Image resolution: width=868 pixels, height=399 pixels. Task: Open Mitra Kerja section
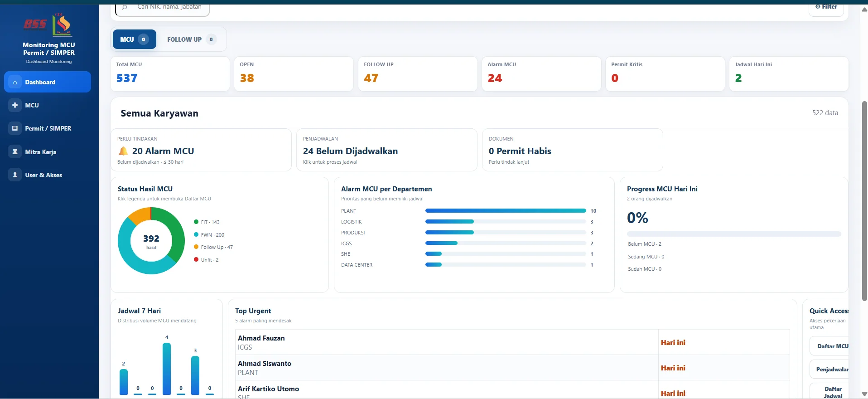(48, 152)
